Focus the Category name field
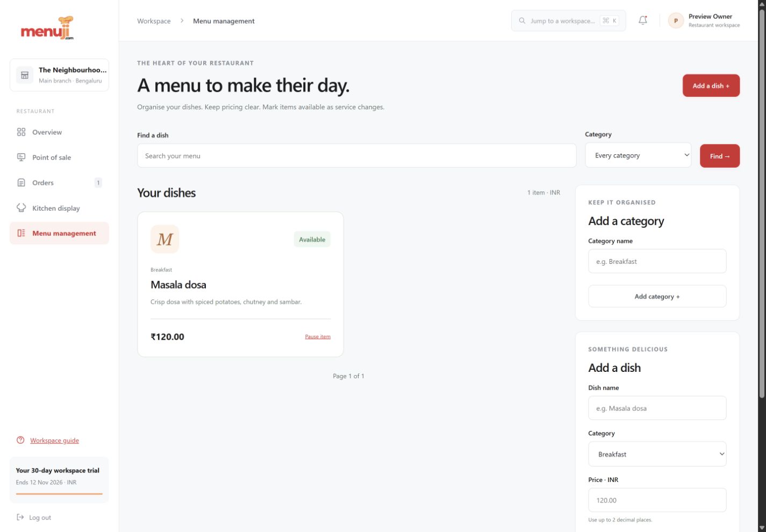Viewport: 766px width, 532px height. point(657,261)
